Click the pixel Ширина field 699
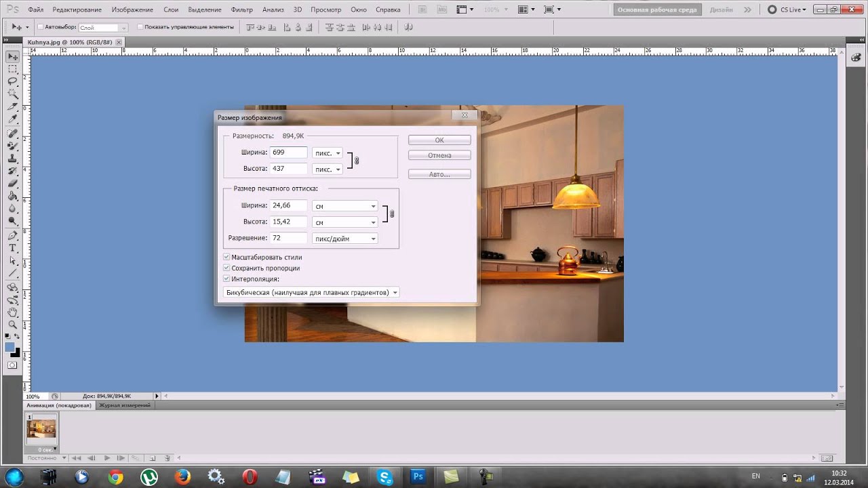This screenshot has height=488, width=868. [x=288, y=152]
